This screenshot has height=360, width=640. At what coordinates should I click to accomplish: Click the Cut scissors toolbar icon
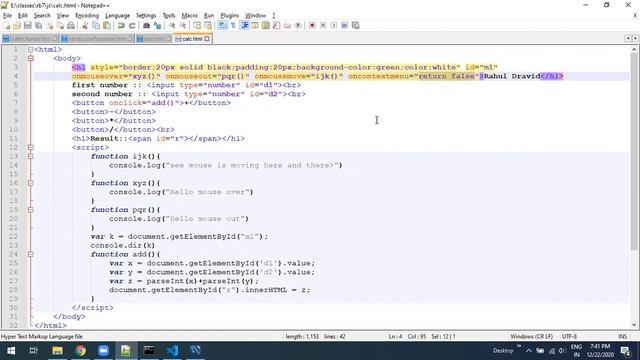coord(85,25)
